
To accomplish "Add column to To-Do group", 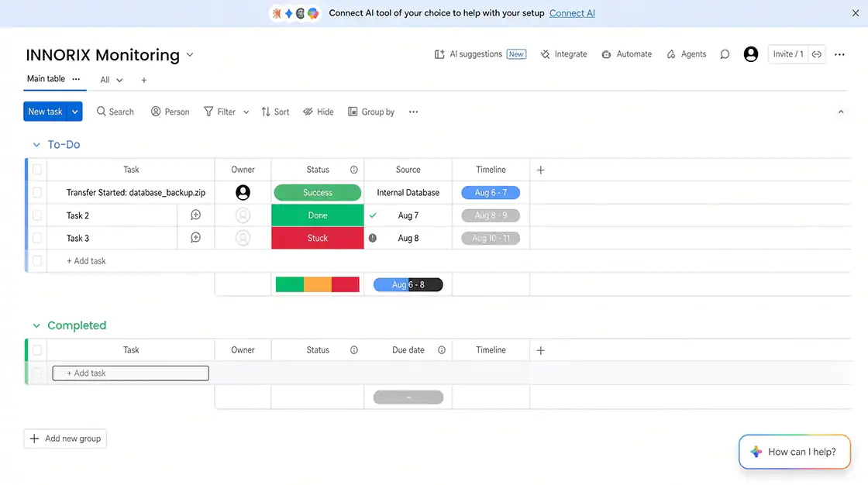I will coord(541,170).
